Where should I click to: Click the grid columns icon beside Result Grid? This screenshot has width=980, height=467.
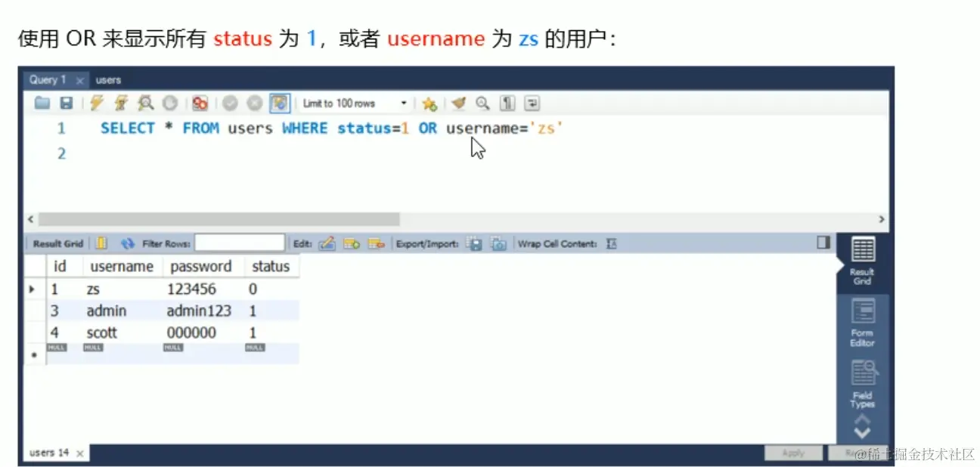pos(102,243)
